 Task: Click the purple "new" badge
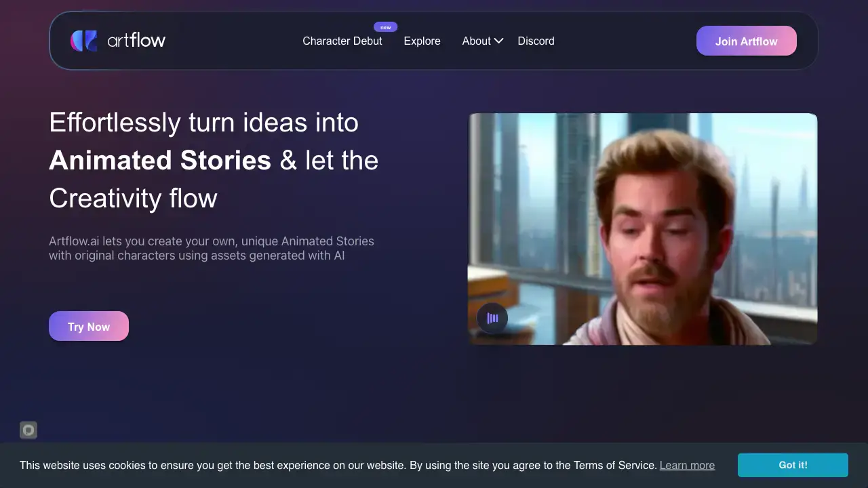[x=385, y=27]
